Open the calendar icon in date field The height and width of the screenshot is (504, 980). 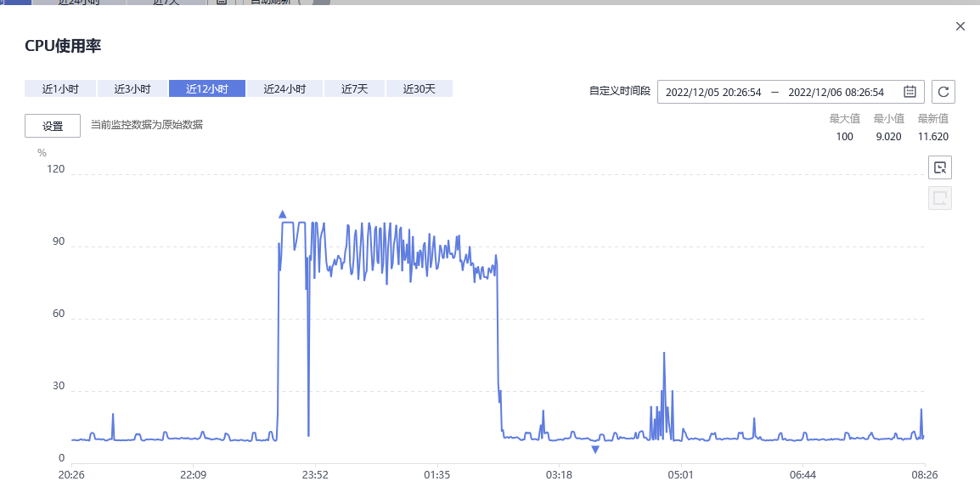click(x=910, y=92)
